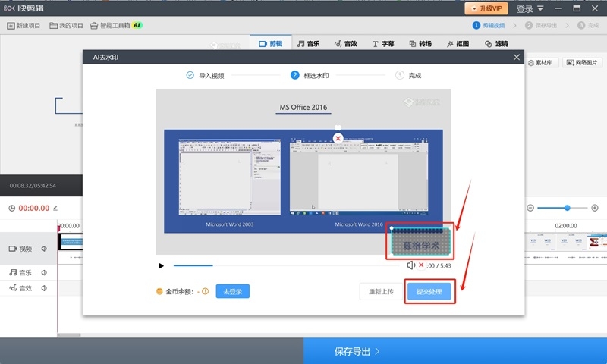The height and width of the screenshot is (364, 607).
Task: Mute the 音效 sound effects track
Action: [44, 288]
